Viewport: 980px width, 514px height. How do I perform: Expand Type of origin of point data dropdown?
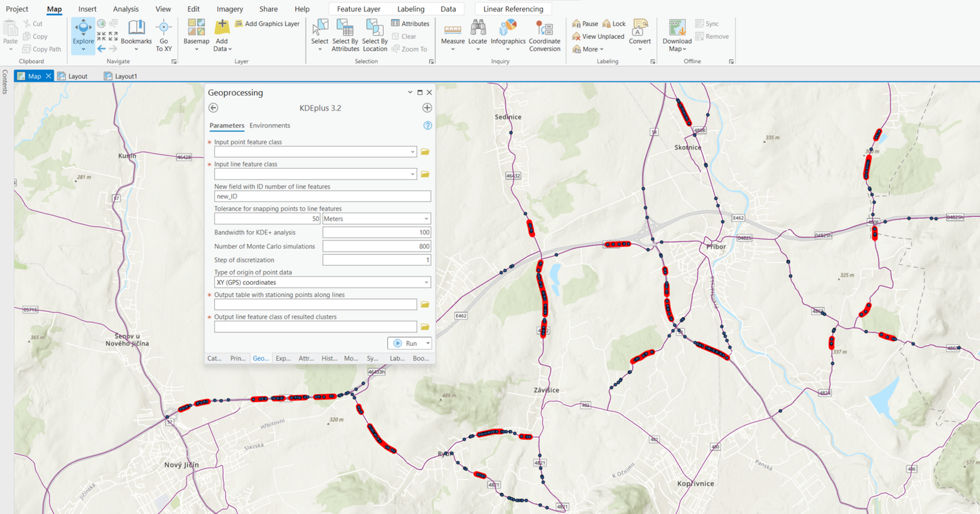click(322, 282)
